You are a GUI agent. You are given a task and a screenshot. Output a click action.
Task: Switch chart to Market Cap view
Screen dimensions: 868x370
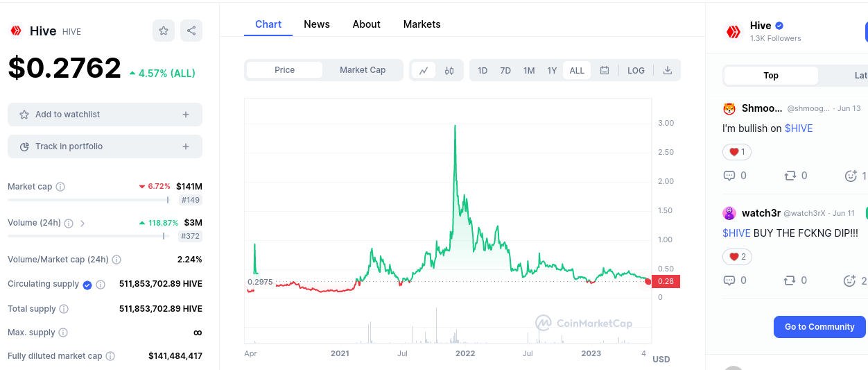(x=363, y=70)
